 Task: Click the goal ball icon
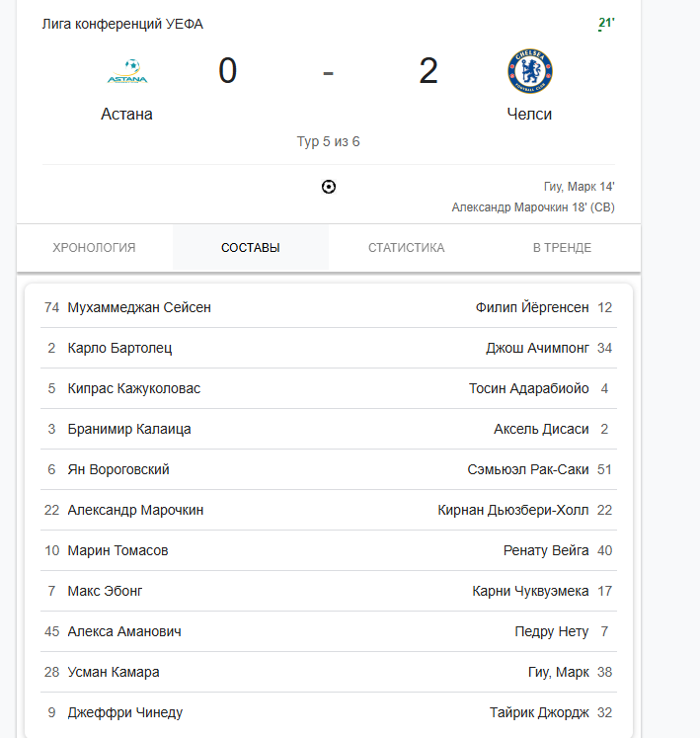pos(329,187)
